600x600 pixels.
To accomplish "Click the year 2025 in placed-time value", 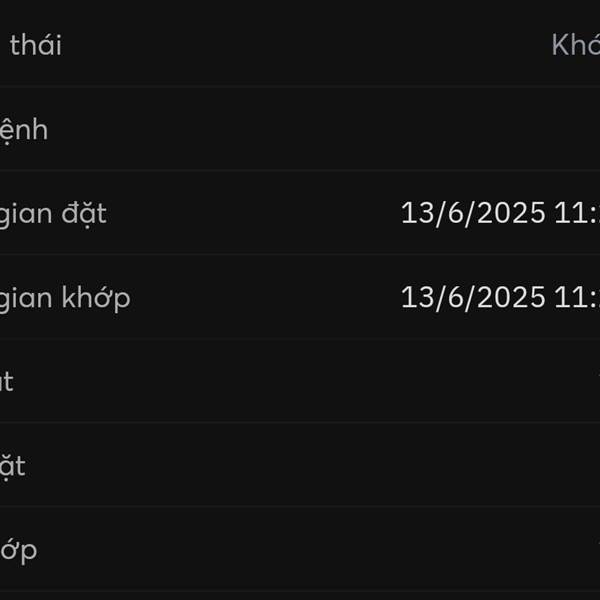I will click(511, 214).
